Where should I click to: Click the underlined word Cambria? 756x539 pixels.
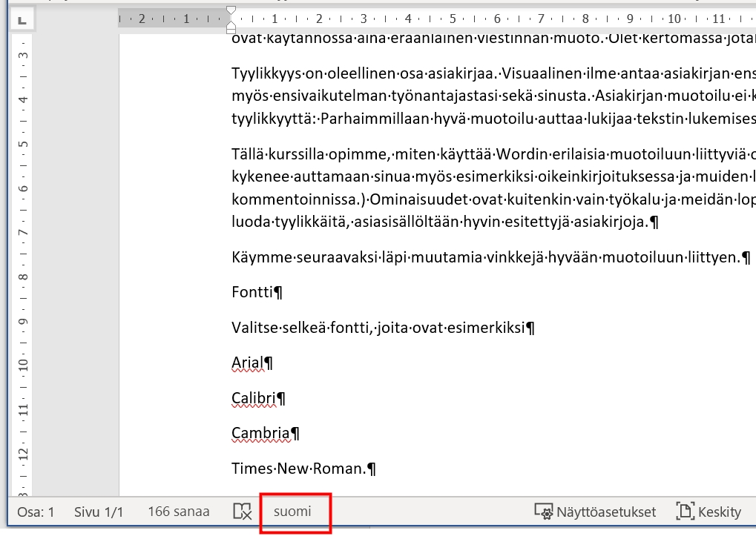tap(261, 433)
